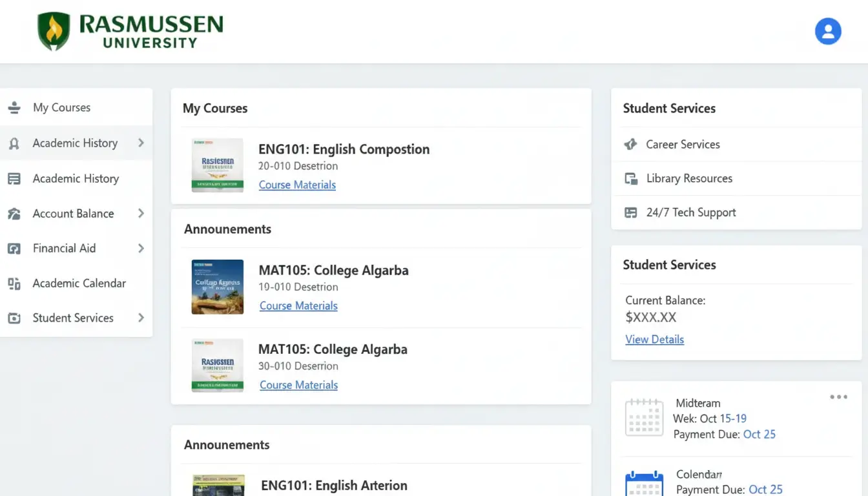Click the Academic Calendar sidebar icon
The width and height of the screenshot is (868, 496).
tap(14, 284)
